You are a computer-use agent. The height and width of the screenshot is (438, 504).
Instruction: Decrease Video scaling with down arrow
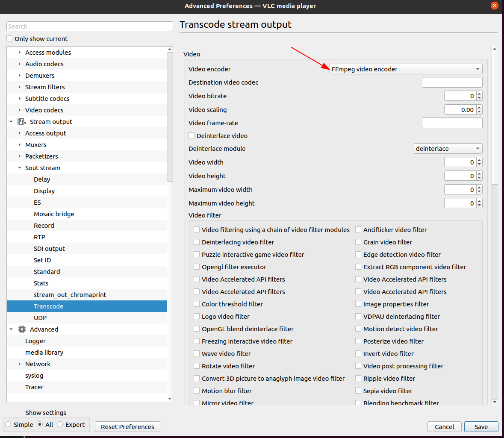click(x=479, y=112)
